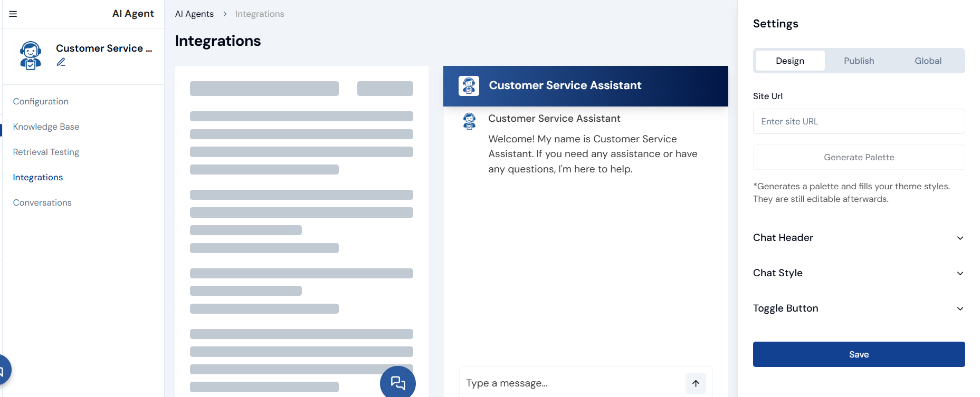Focus the Site URL input field
The width and height of the screenshot is (980, 397).
tap(859, 121)
